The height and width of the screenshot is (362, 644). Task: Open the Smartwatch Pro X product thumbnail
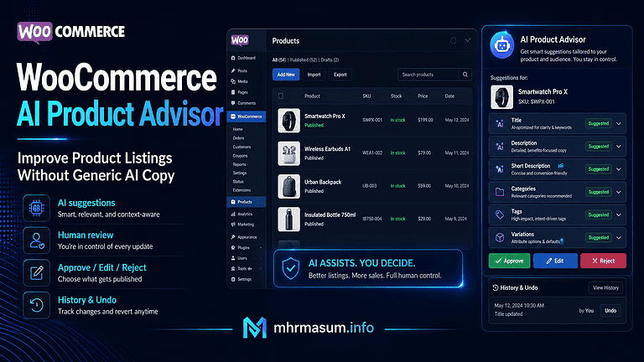[x=288, y=121]
